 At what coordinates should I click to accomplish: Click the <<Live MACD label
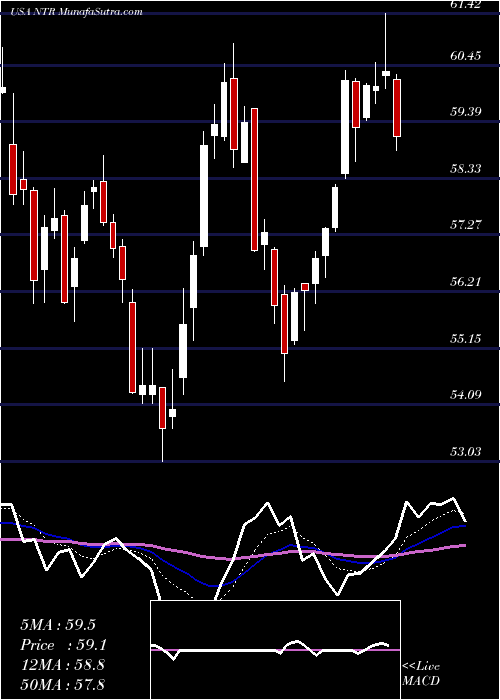[x=421, y=673]
